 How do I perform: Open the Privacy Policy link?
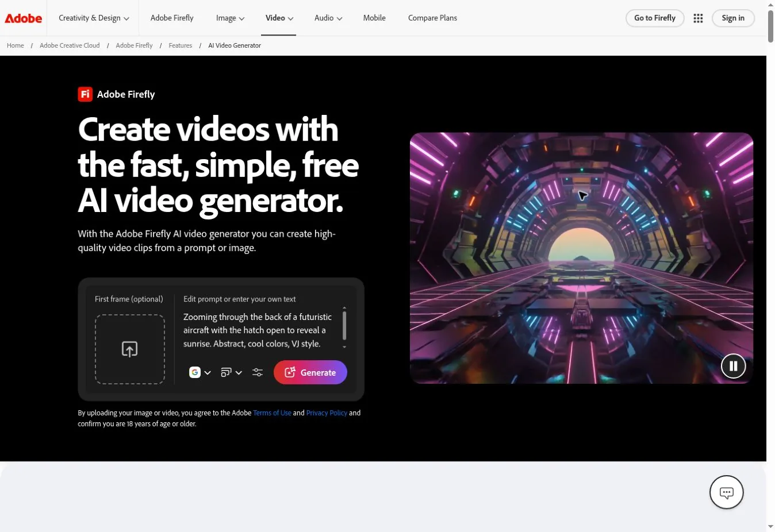click(x=327, y=413)
